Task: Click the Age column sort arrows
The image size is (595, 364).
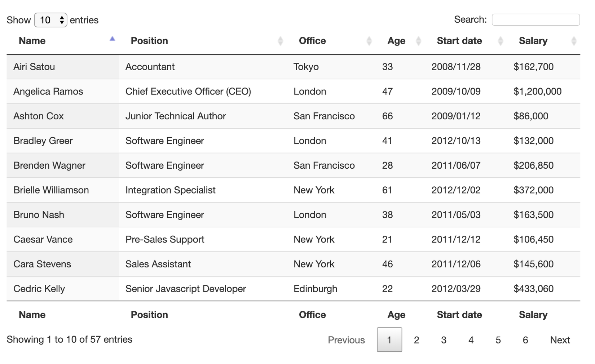Action: click(418, 41)
